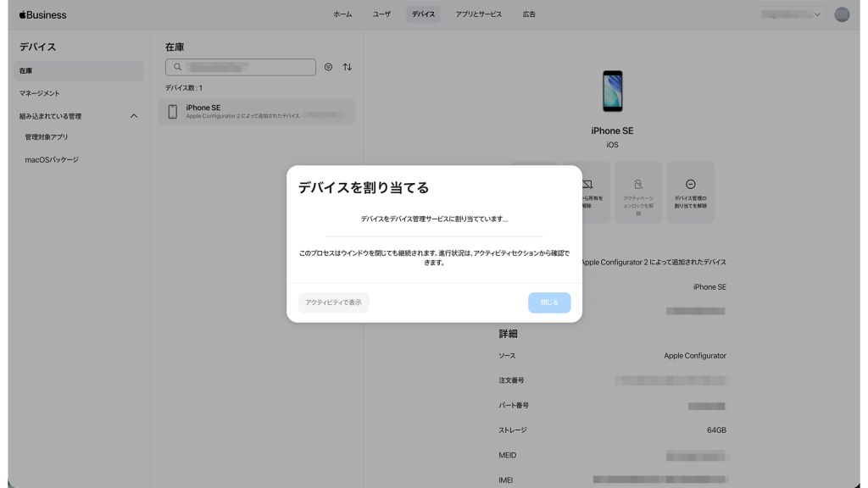Select 管理対象アプリ in the sidebar

(47, 136)
